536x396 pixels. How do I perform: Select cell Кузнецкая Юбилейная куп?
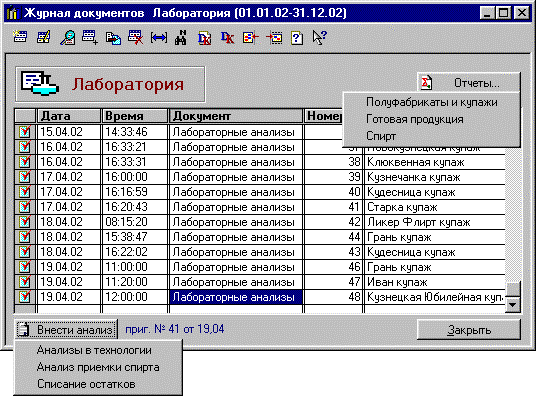coord(435,297)
